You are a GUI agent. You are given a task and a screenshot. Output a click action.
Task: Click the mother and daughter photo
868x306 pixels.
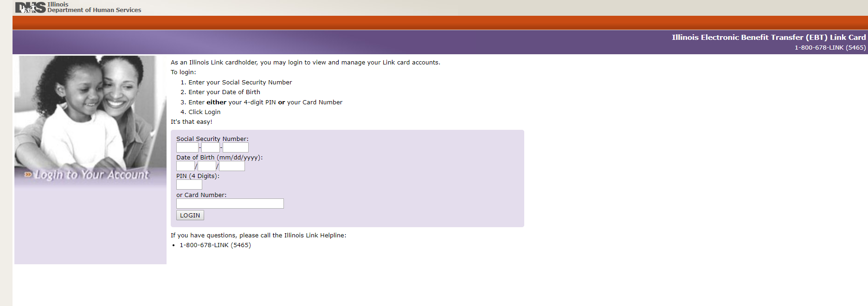[x=90, y=111]
